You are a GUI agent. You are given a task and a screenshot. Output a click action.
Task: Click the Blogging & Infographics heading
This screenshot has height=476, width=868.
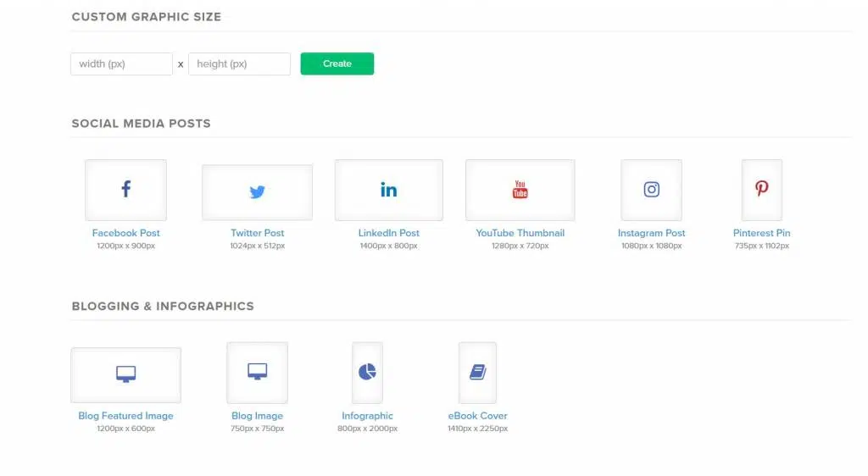coord(163,307)
